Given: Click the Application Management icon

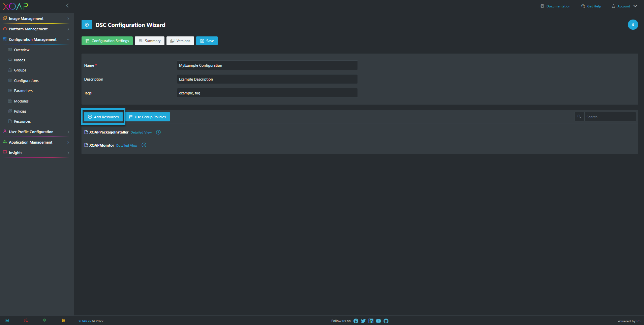Looking at the screenshot, I should 5,142.
